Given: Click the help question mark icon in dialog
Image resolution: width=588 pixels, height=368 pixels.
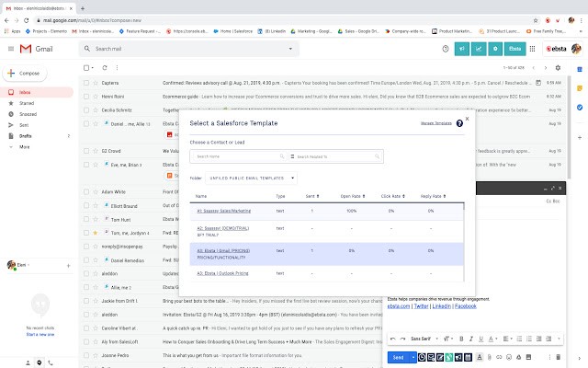Looking at the screenshot, I should click(x=459, y=122).
